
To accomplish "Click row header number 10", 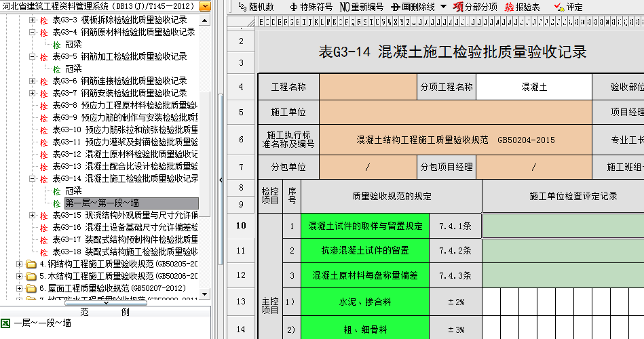I will pos(241,226).
